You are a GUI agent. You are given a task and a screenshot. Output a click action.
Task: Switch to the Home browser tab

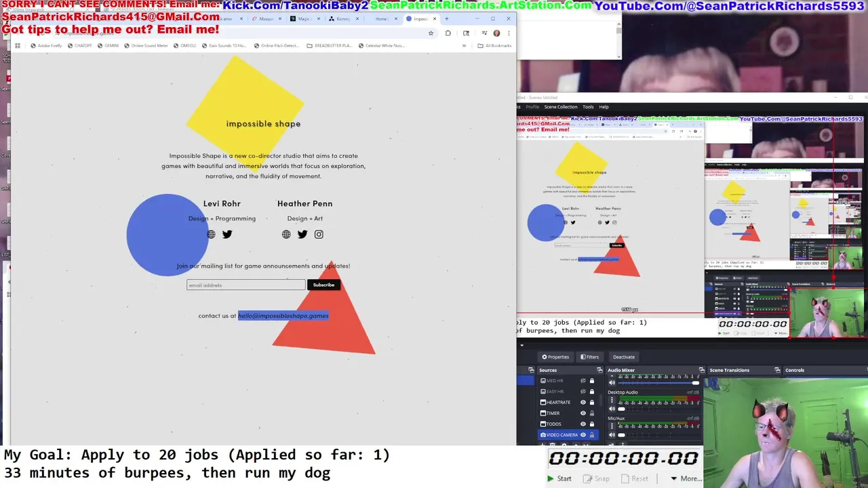(x=381, y=19)
